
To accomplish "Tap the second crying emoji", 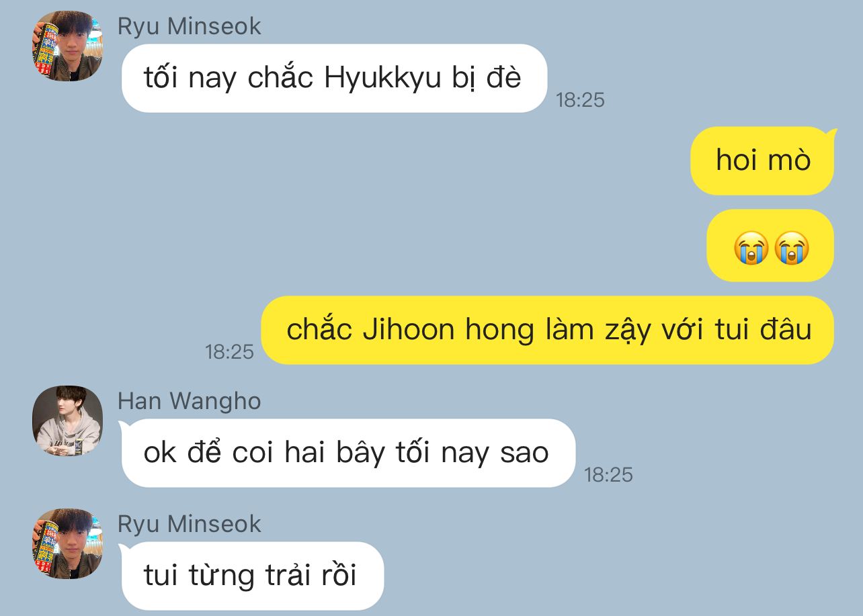I will tap(791, 248).
